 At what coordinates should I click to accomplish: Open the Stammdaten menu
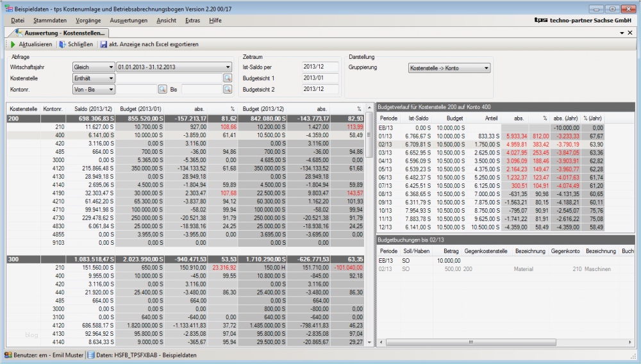49,21
